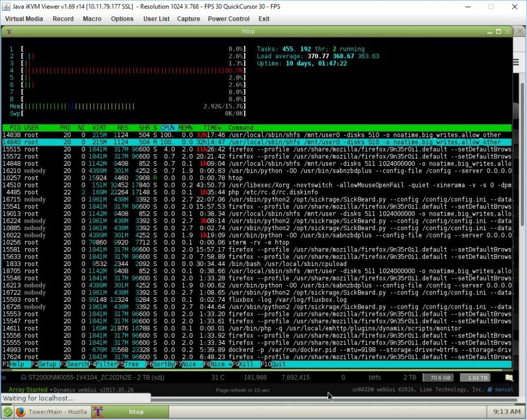The image size is (527, 420).
Task: Click the F6 SortBy function button
Action: pos(160,364)
